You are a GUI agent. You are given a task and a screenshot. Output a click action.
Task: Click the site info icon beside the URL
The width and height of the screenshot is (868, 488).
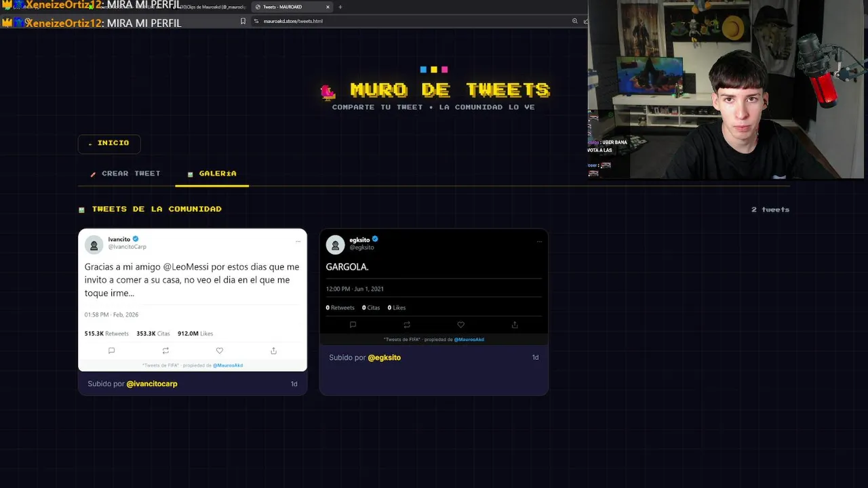[256, 21]
